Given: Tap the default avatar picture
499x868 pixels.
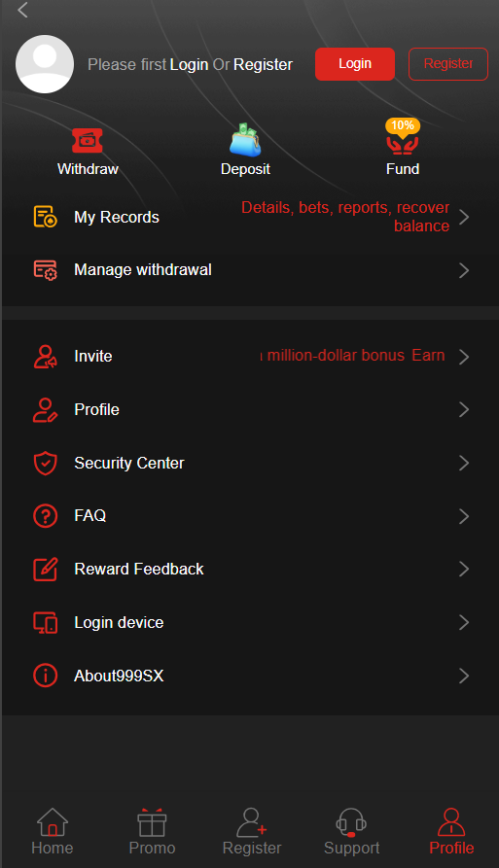Looking at the screenshot, I should click(x=45, y=64).
